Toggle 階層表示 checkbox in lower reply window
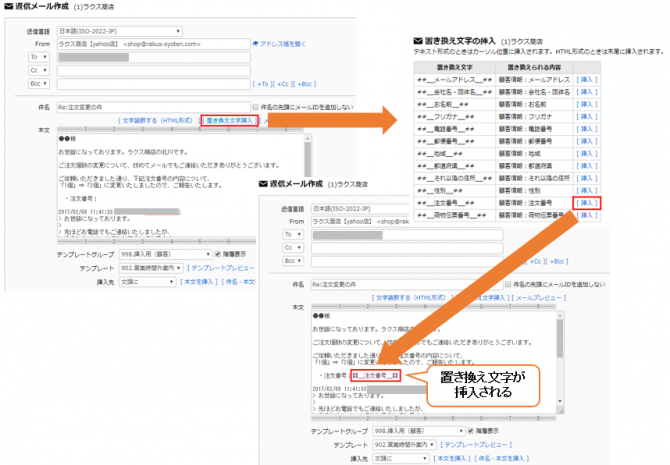This screenshot has height=465, width=670. pyautogui.click(x=471, y=431)
